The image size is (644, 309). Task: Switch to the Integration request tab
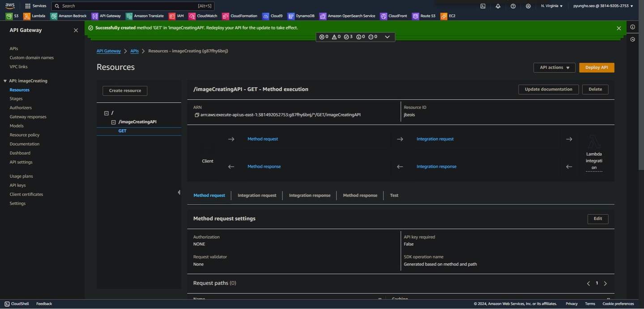pos(257,195)
